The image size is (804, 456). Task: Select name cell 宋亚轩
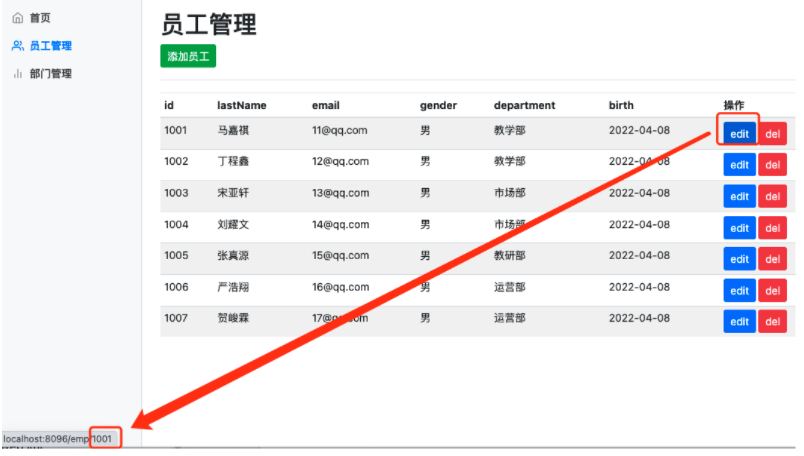point(233,193)
